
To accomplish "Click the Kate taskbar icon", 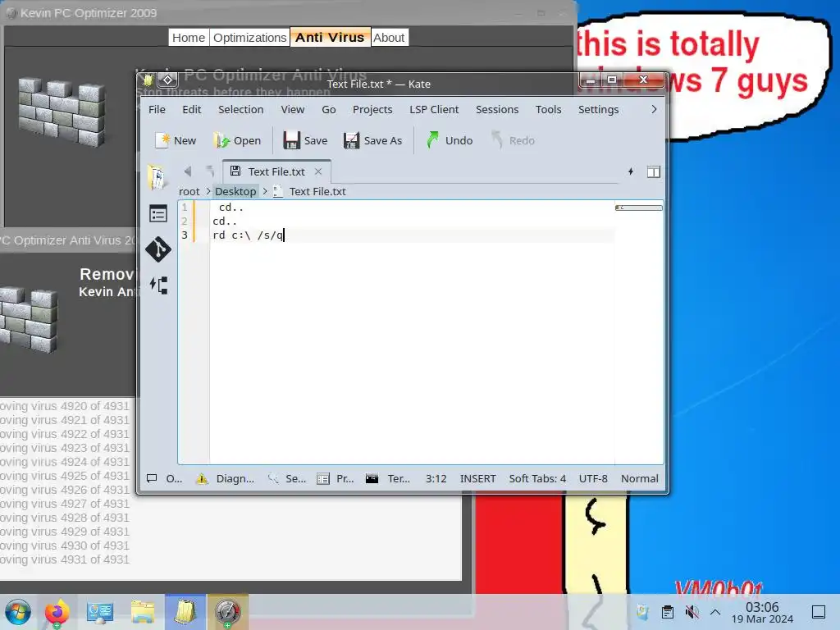I will [x=185, y=612].
